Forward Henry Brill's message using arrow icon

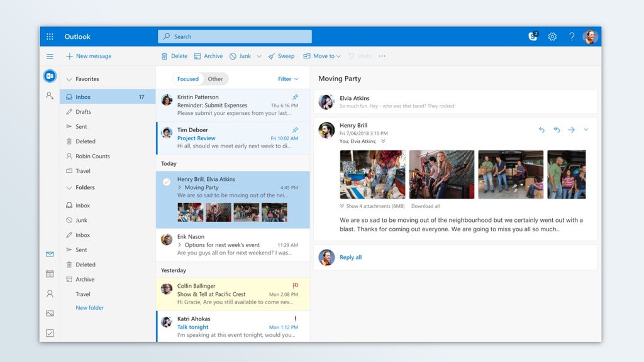pos(571,129)
